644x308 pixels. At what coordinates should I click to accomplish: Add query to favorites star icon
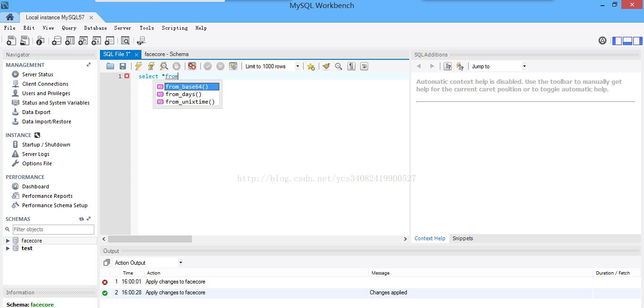311,66
